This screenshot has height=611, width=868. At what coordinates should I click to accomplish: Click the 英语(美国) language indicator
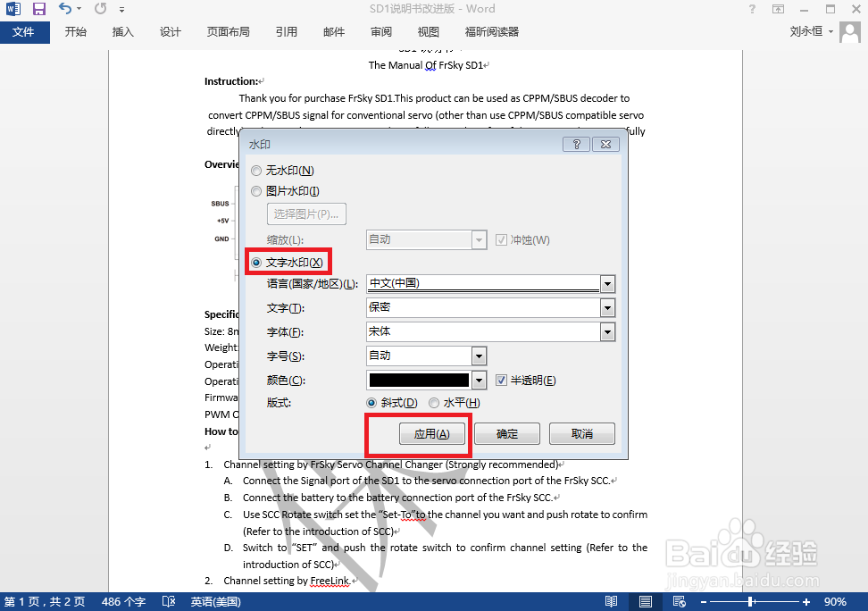[x=216, y=601]
